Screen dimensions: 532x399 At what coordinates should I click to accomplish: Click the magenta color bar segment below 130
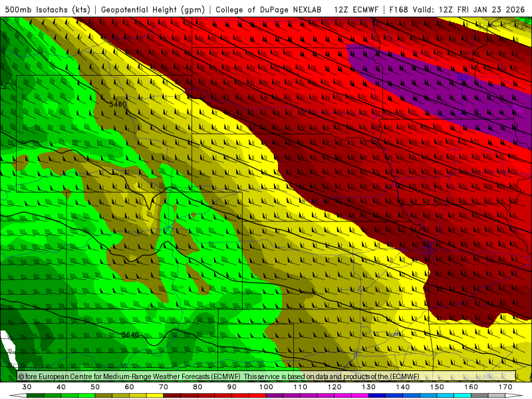(360, 396)
